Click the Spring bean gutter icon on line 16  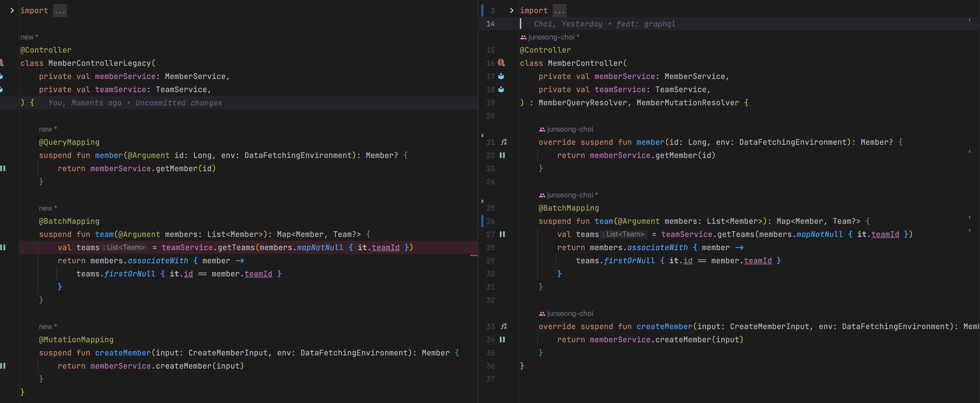tap(501, 63)
